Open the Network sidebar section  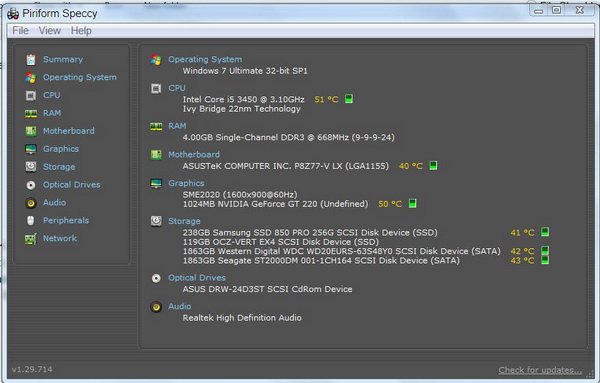tap(60, 238)
